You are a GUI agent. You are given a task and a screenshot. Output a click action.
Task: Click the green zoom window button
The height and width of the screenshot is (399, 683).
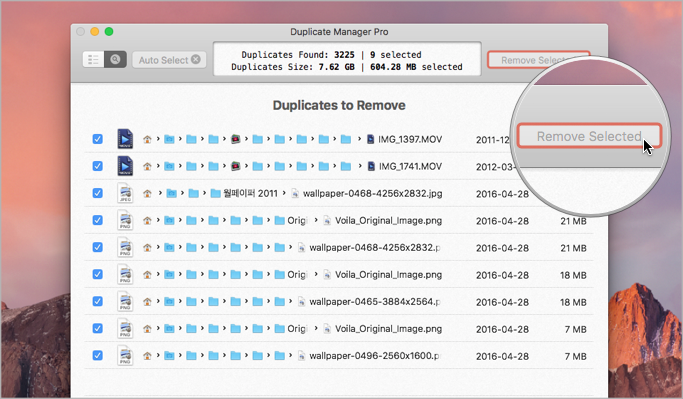[x=109, y=31]
